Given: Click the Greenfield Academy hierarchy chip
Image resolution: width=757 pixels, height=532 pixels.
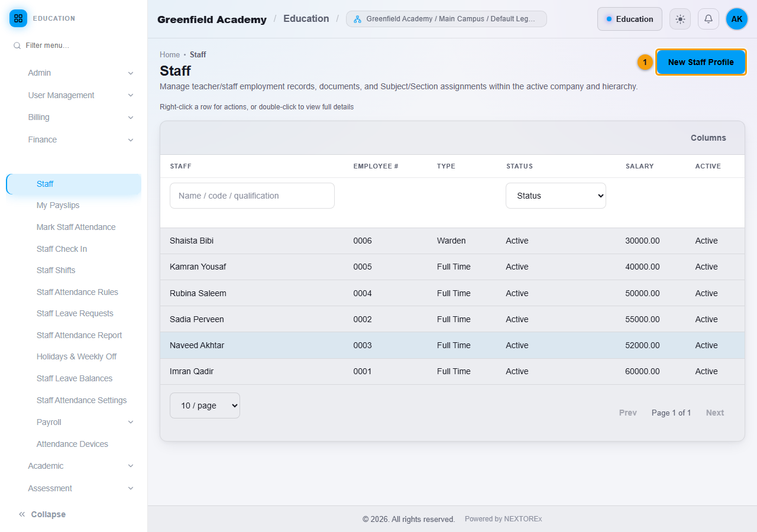Looking at the screenshot, I should [x=447, y=19].
